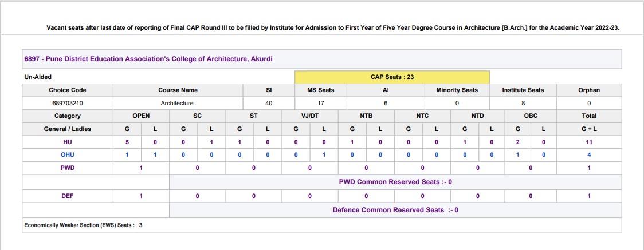Select the OHU row label

coord(68,155)
